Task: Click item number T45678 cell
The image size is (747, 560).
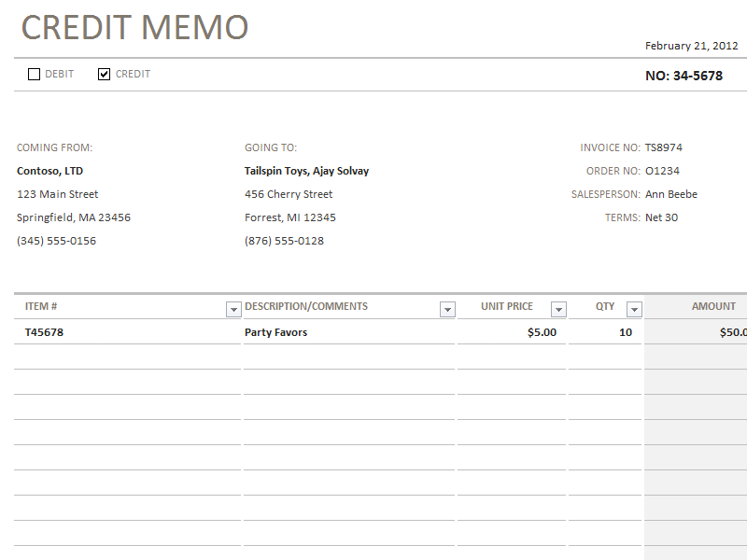Action: point(44,332)
